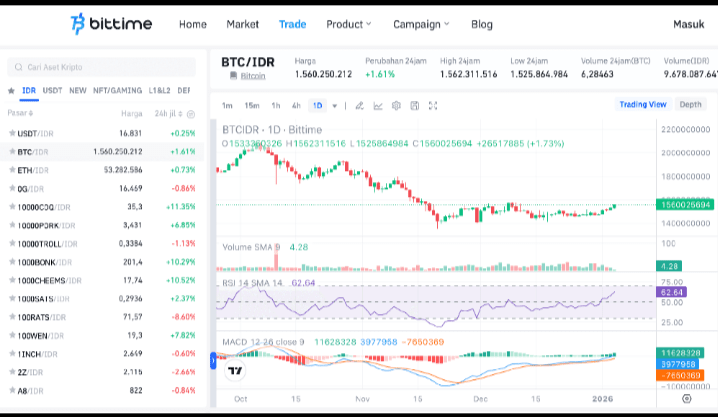Click the Bittime logo
The height and width of the screenshot is (417, 718).
coord(111,24)
